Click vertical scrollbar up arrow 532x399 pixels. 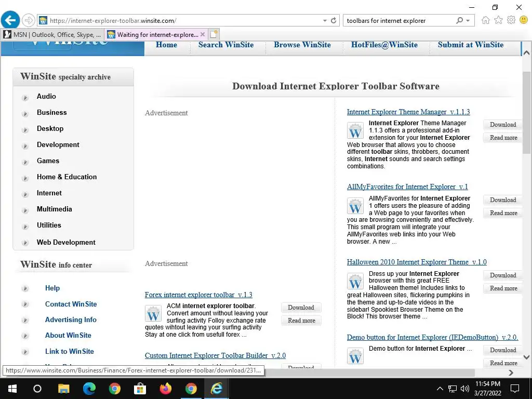(527, 53)
